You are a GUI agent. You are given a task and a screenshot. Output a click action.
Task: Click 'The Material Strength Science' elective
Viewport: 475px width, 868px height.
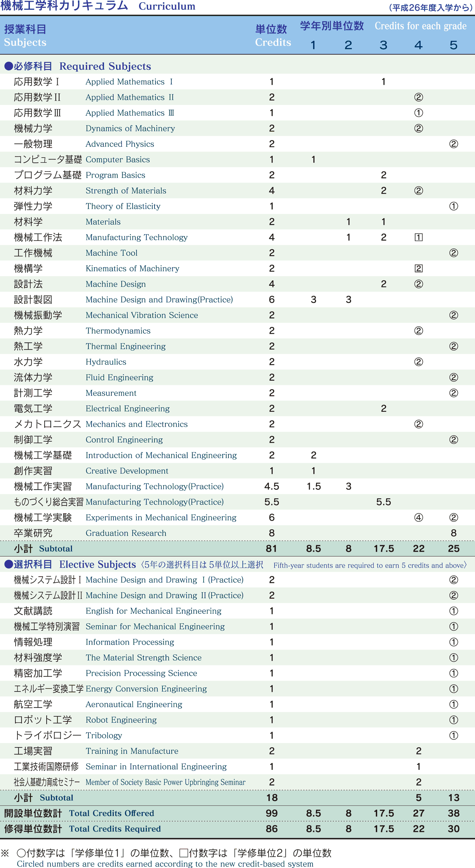144,657
